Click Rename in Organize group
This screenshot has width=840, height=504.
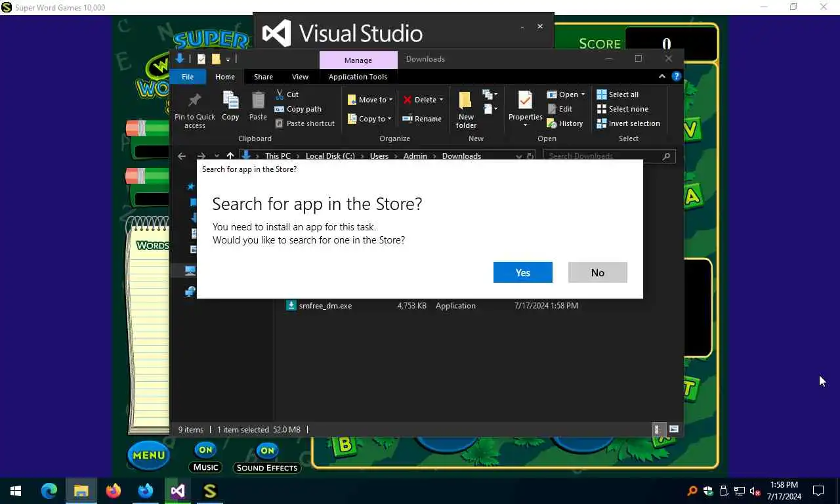click(422, 119)
